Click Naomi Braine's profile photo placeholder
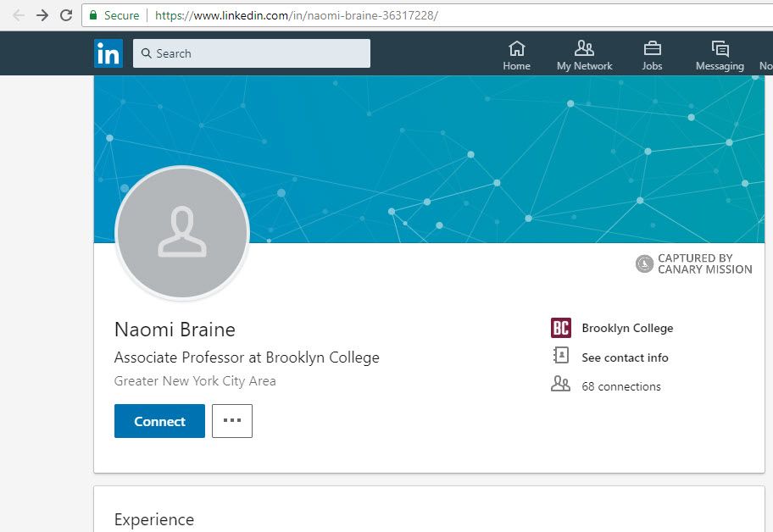773x532 pixels. 181,232
